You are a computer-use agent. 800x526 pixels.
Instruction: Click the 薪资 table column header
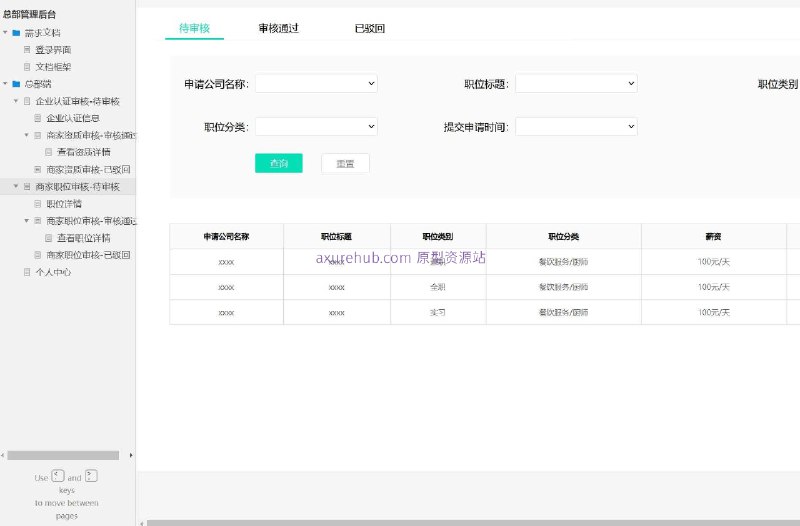coord(713,236)
